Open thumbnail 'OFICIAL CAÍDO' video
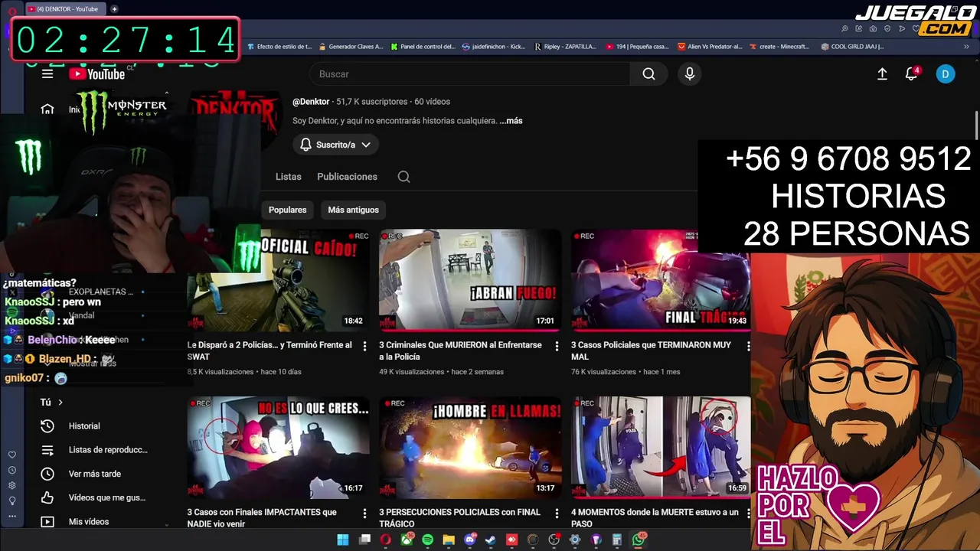 277,280
